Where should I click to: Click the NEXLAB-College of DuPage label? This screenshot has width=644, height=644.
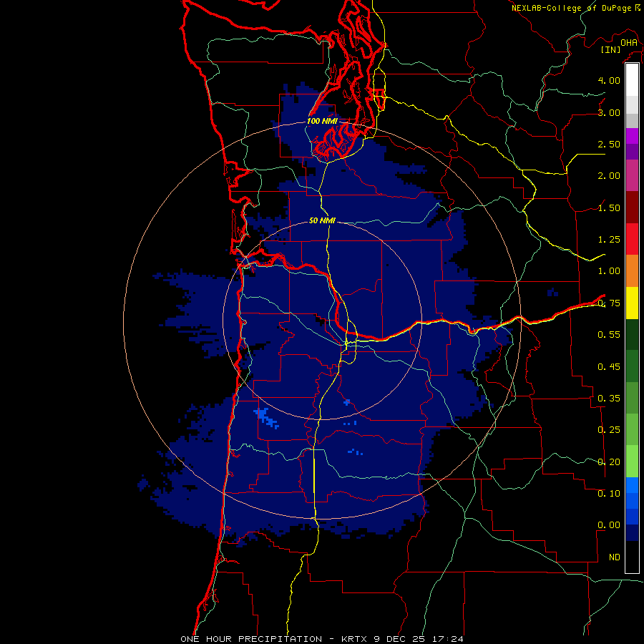tap(572, 8)
